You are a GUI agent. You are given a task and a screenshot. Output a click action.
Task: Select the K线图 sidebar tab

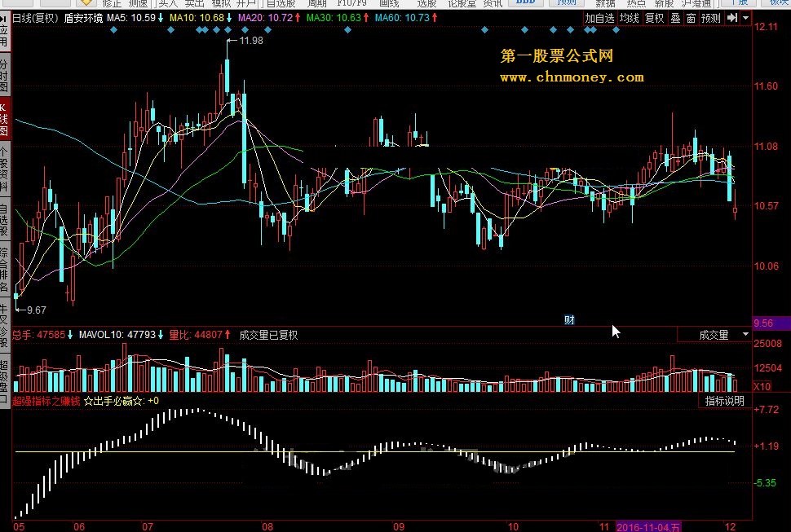pos(4,120)
